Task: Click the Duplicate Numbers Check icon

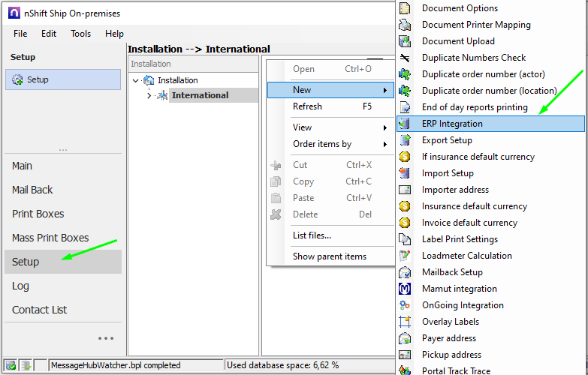Action: click(405, 58)
